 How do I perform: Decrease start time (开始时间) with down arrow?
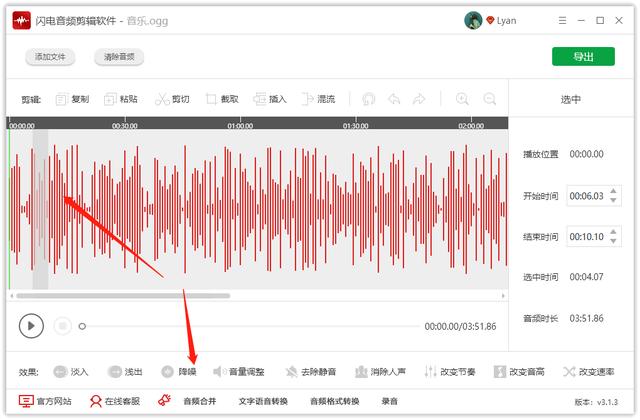(x=613, y=200)
